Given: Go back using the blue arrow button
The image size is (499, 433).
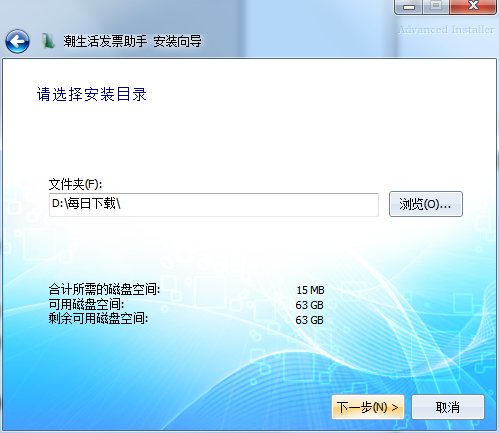Looking at the screenshot, I should click(x=17, y=41).
